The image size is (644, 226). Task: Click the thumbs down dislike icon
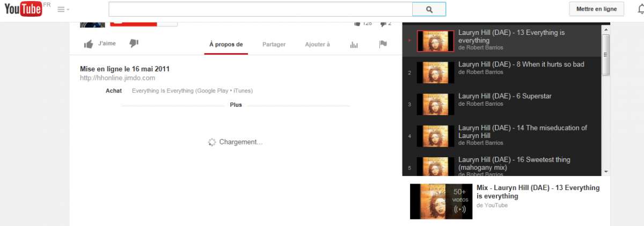tap(134, 43)
